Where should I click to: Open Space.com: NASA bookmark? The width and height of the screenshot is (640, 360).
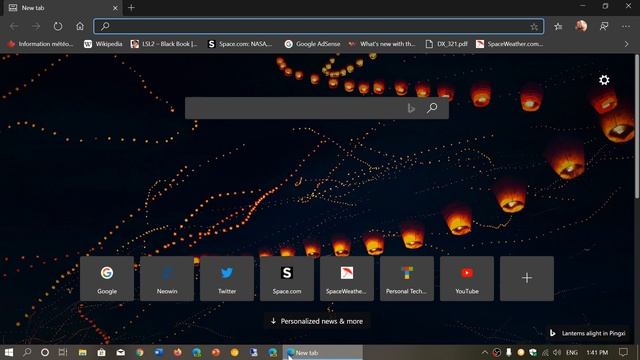(240, 44)
